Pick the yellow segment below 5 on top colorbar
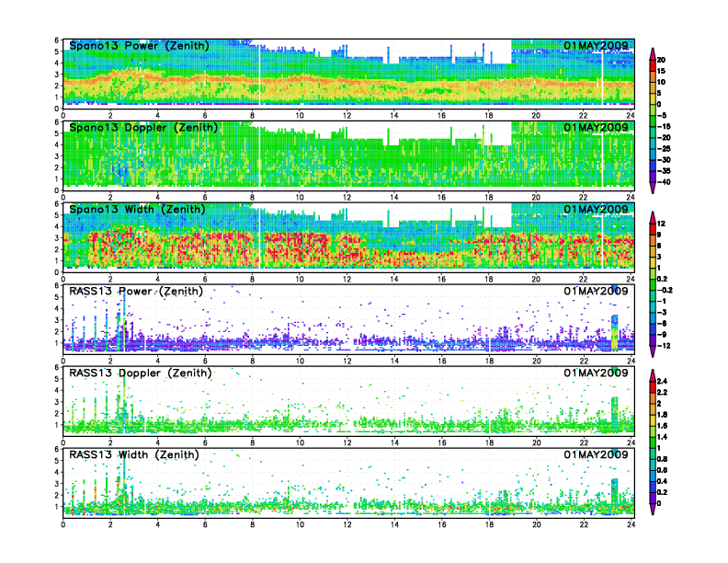 [x=653, y=98]
